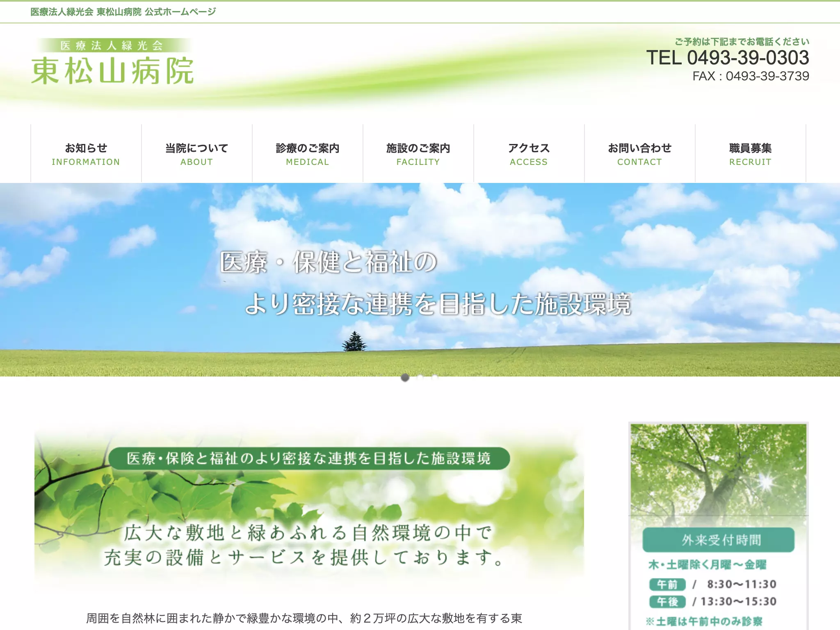Viewport: 840px width, 630px height.
Task: Click the 周囲を自然林に囲まれた paragraph text
Action: [304, 618]
